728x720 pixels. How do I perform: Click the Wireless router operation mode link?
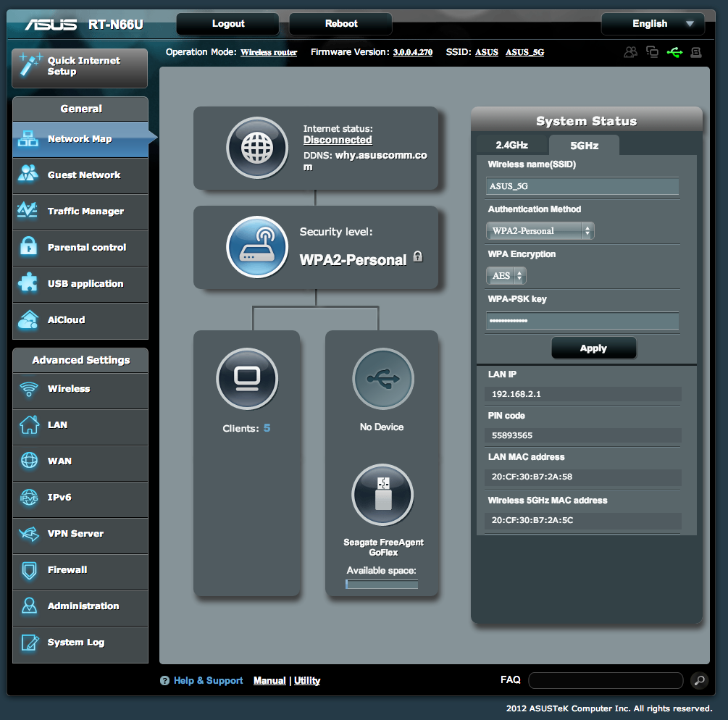tap(269, 52)
